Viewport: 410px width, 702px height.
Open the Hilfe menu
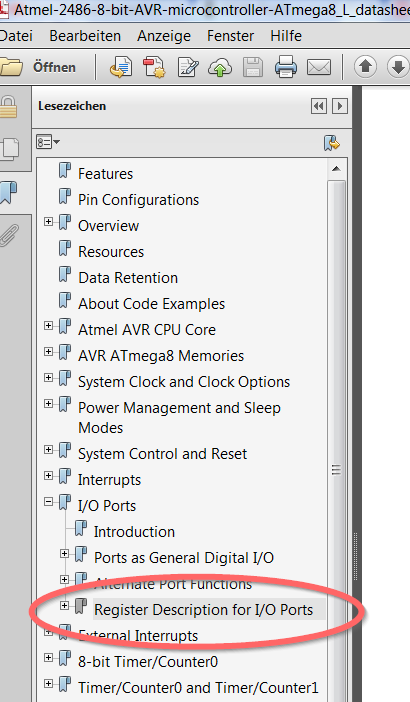286,36
